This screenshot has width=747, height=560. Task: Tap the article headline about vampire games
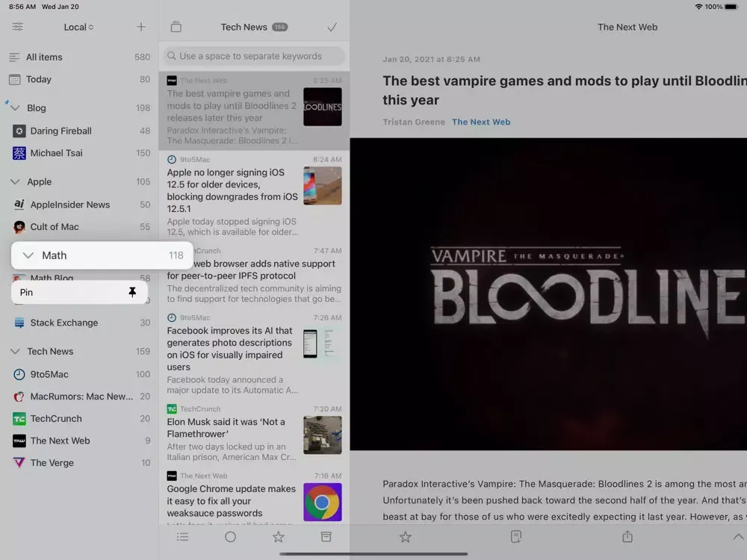click(x=565, y=90)
